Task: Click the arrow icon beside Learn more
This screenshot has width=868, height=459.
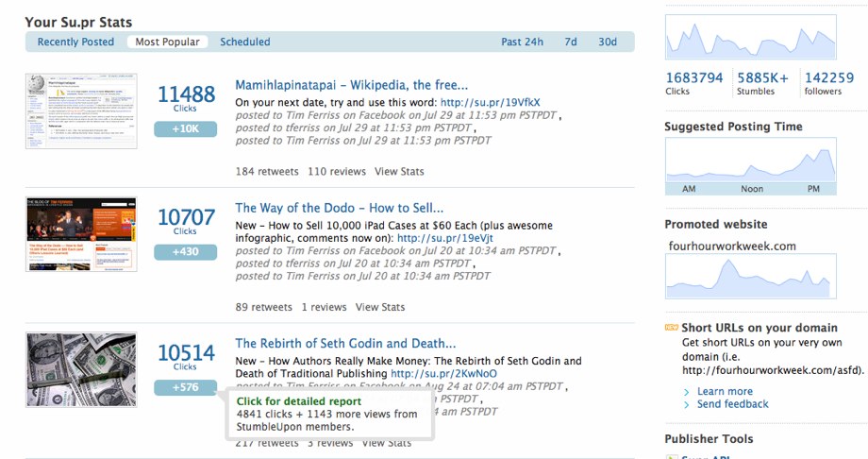Action: 687,392
